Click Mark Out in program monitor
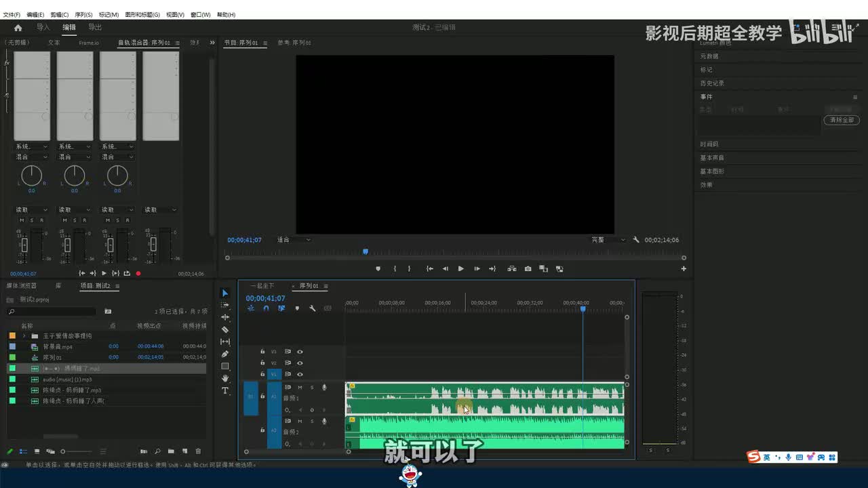Viewport: 868px width, 488px height. pyautogui.click(x=409, y=269)
